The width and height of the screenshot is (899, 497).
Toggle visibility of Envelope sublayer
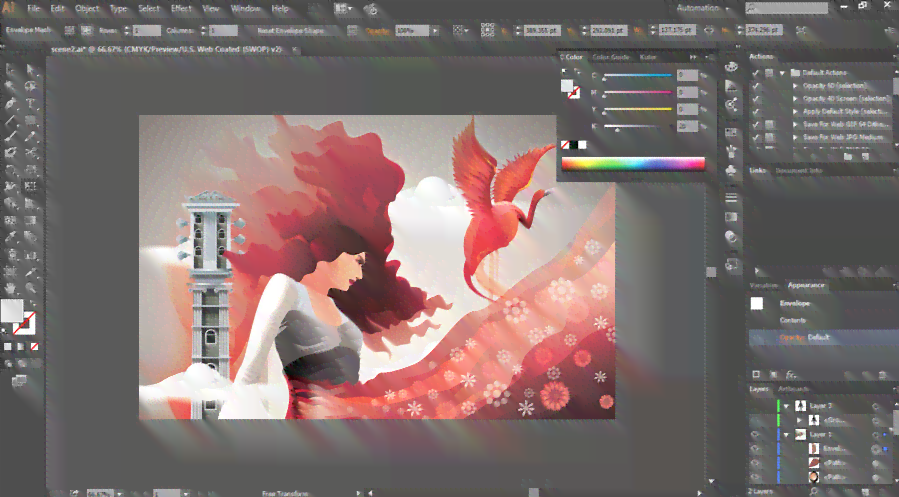point(756,449)
